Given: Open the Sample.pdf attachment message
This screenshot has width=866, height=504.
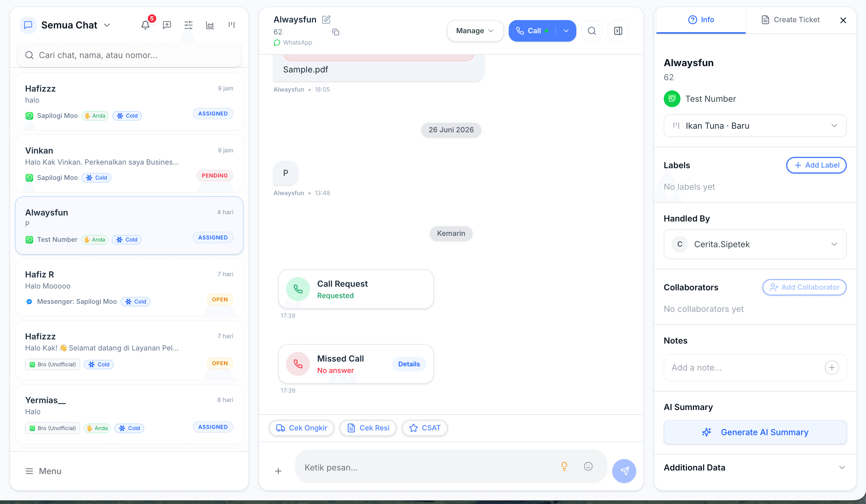Looking at the screenshot, I should (x=379, y=68).
